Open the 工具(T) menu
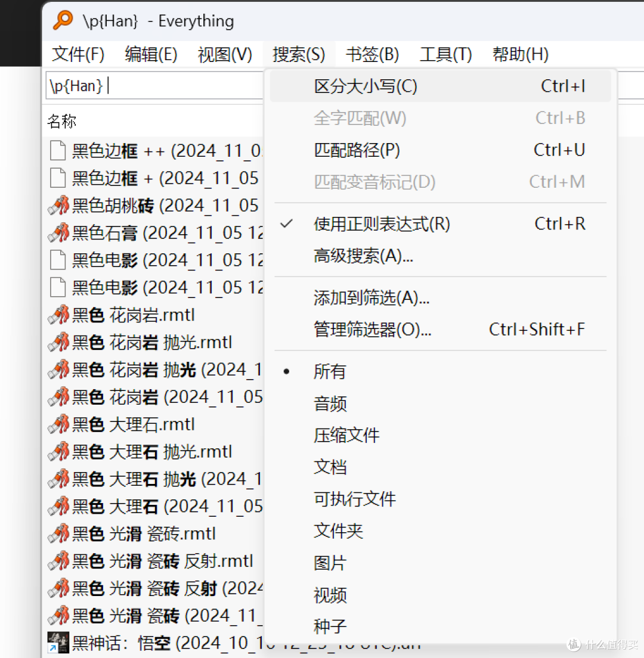The height and width of the screenshot is (658, 644). (446, 54)
